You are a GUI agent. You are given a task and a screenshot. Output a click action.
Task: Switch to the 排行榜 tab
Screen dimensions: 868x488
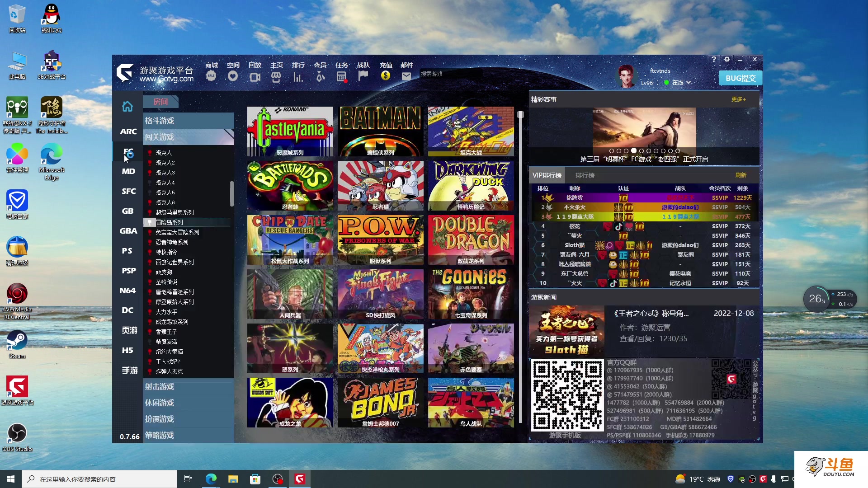point(585,175)
